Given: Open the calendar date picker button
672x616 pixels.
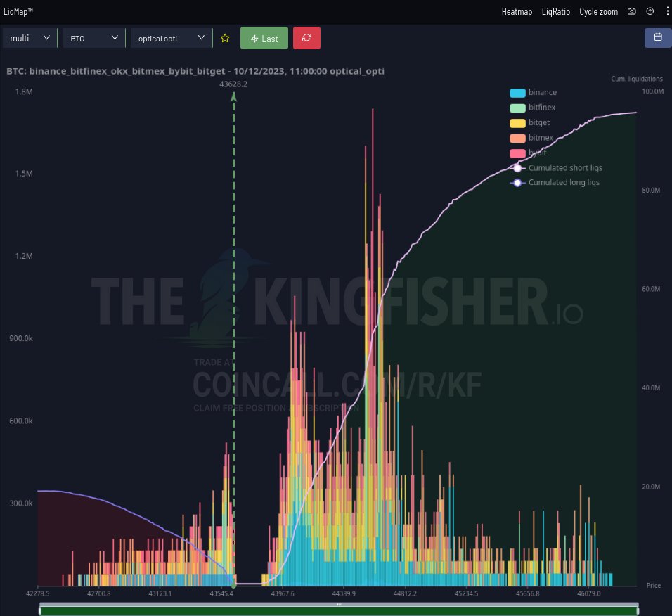Looking at the screenshot, I should (x=658, y=38).
